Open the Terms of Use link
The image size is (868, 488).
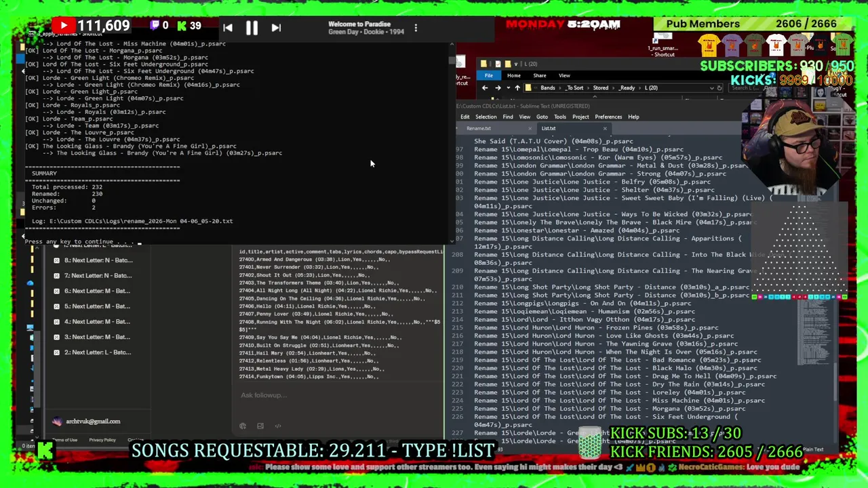tap(66, 441)
